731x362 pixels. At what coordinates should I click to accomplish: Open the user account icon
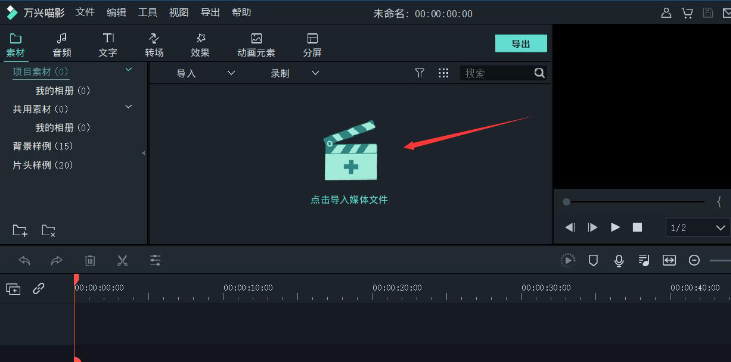(x=666, y=13)
